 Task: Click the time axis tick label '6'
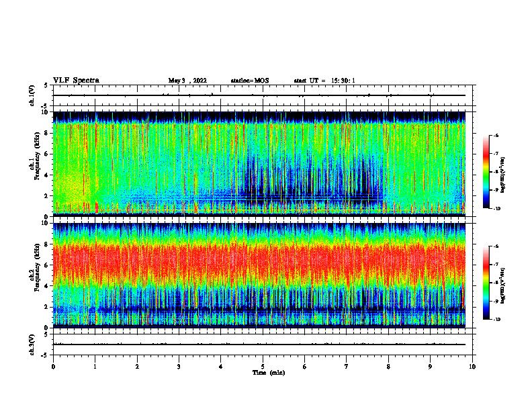click(x=305, y=367)
